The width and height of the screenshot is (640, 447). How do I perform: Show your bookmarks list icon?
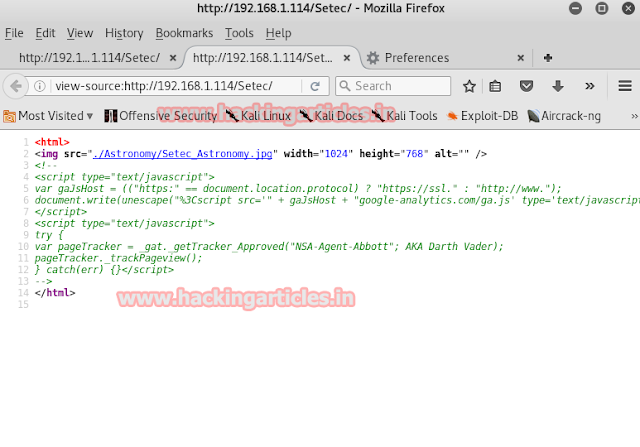(495, 86)
